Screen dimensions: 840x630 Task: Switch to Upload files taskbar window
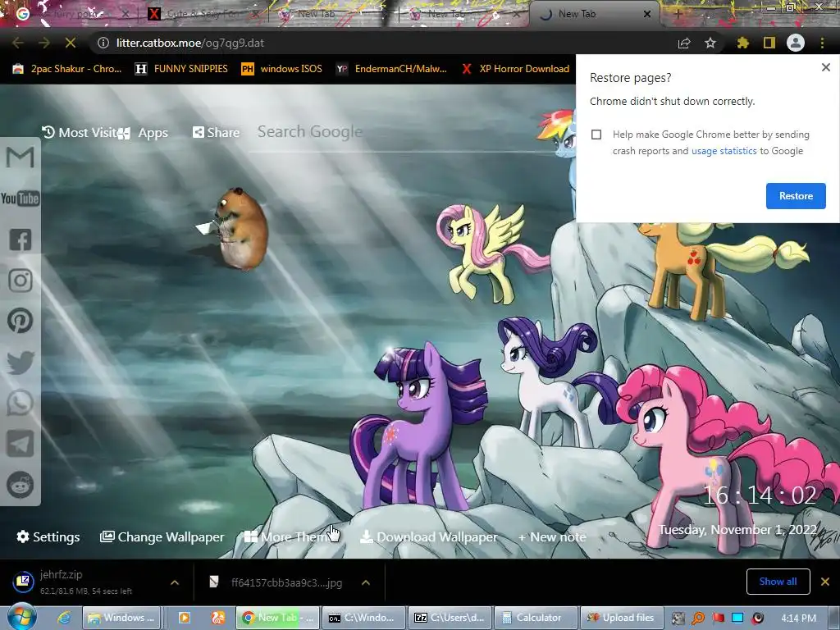(622, 618)
